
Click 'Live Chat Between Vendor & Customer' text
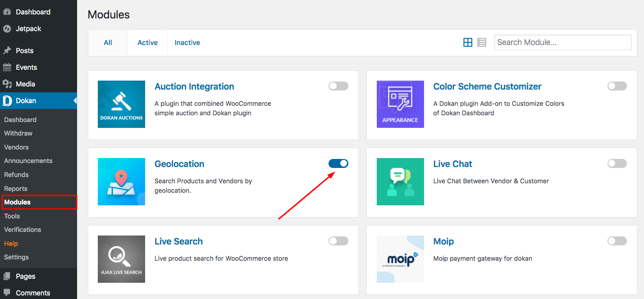(491, 181)
